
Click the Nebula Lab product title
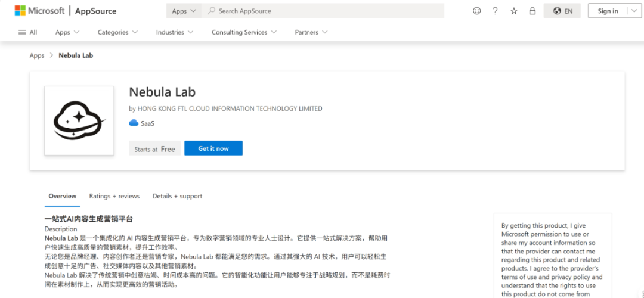(162, 92)
